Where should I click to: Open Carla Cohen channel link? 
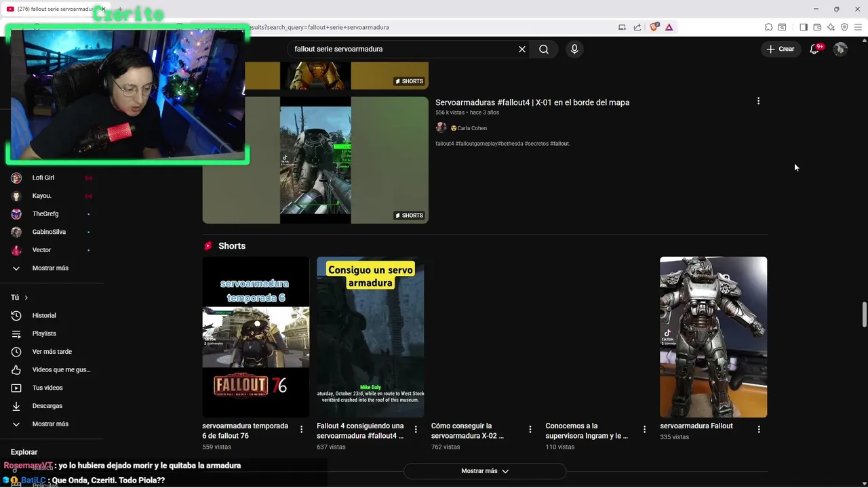[x=472, y=128]
